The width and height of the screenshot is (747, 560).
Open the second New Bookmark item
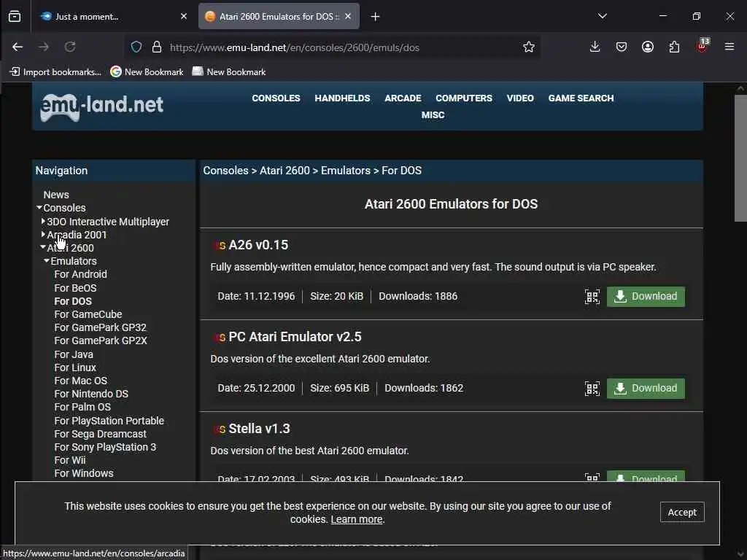click(228, 72)
